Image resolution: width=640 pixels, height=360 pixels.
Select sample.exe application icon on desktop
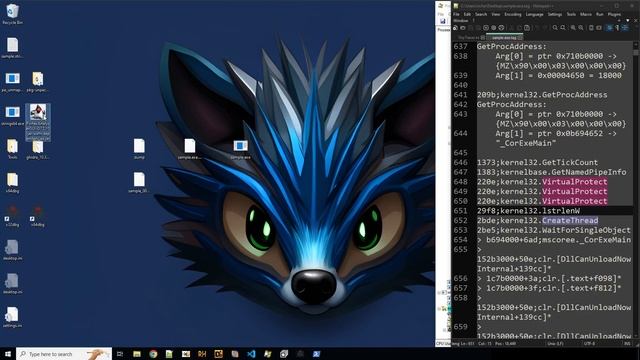(240, 148)
